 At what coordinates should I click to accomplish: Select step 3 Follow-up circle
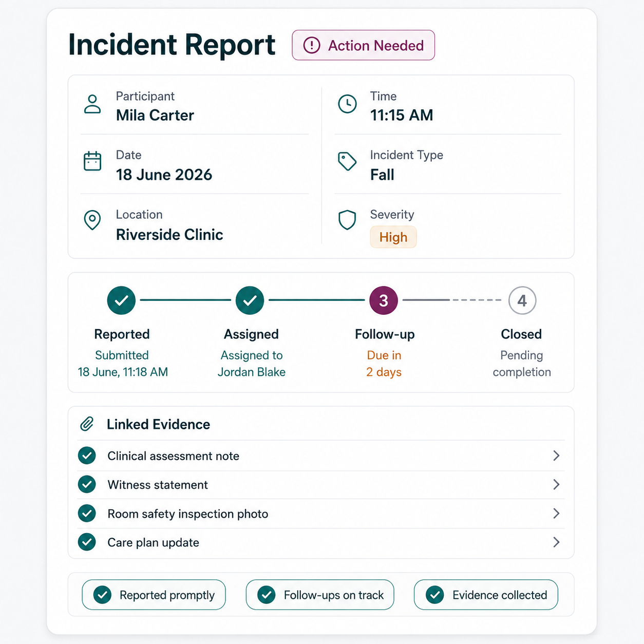point(384,300)
